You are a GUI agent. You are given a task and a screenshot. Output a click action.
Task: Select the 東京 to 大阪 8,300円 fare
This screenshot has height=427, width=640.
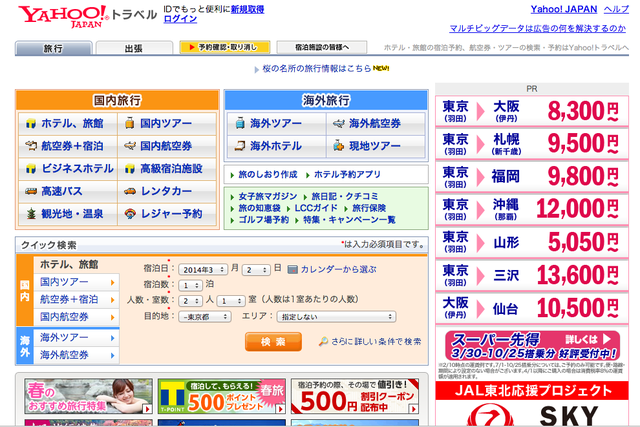[x=532, y=111]
